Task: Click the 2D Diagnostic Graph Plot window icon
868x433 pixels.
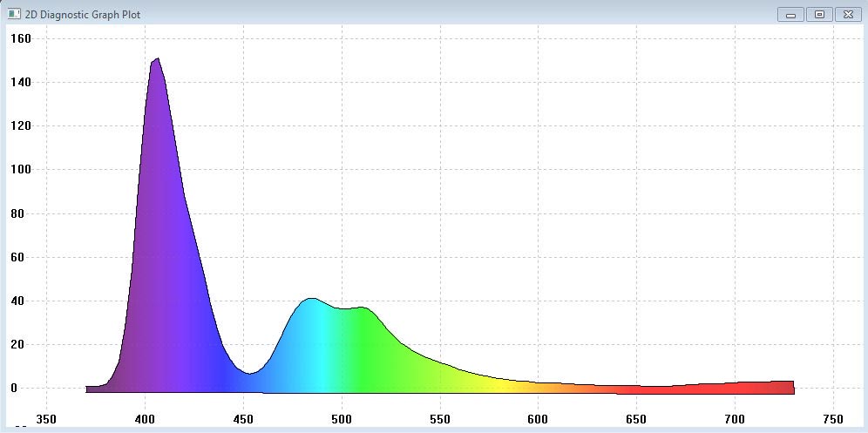Action: coord(15,14)
